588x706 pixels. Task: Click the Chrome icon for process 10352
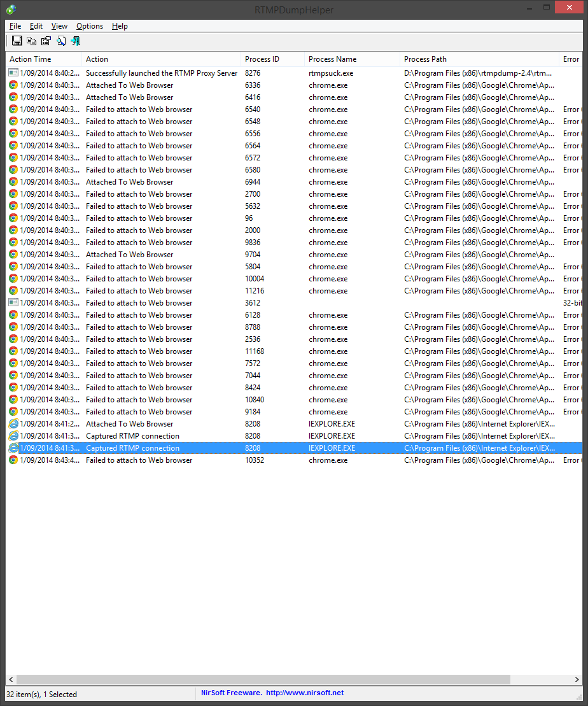[13, 460]
